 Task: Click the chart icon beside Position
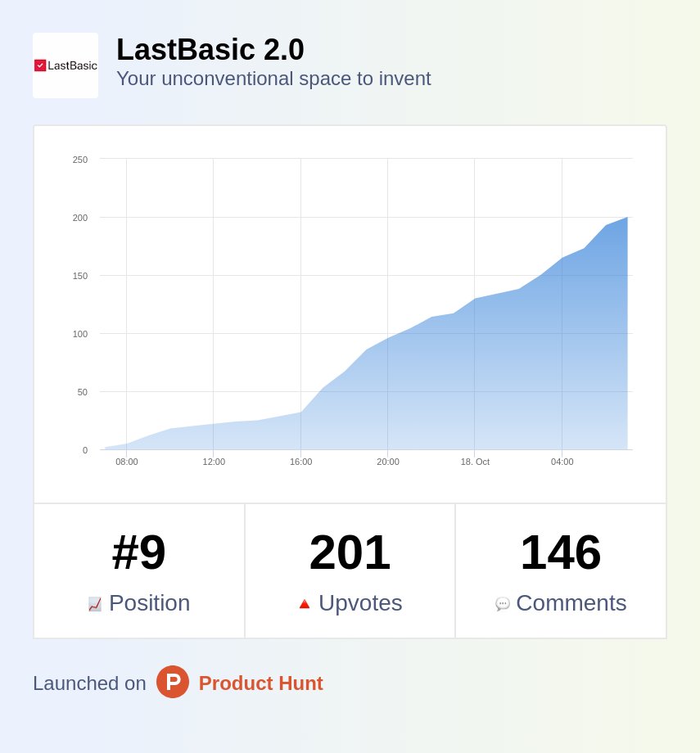point(95,604)
